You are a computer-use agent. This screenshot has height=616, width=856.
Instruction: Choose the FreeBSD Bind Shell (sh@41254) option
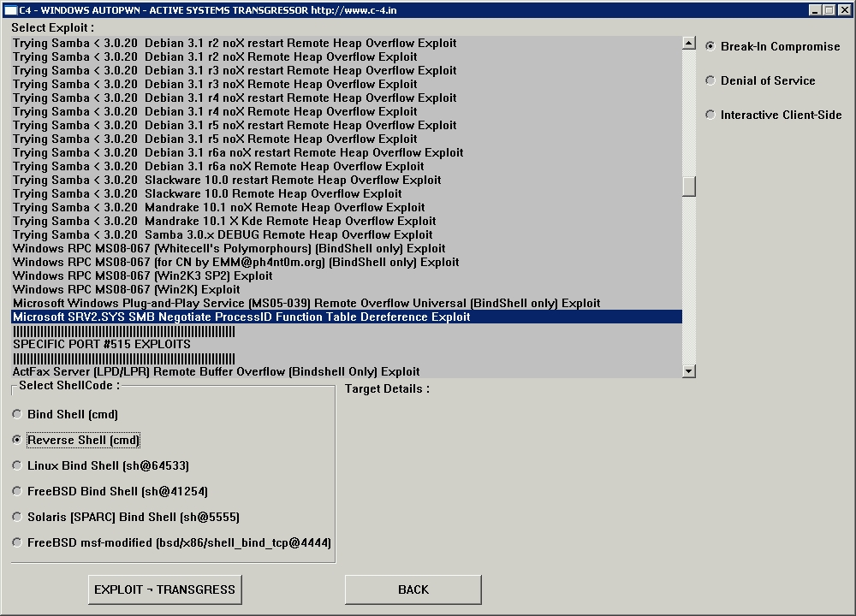pyautogui.click(x=18, y=491)
